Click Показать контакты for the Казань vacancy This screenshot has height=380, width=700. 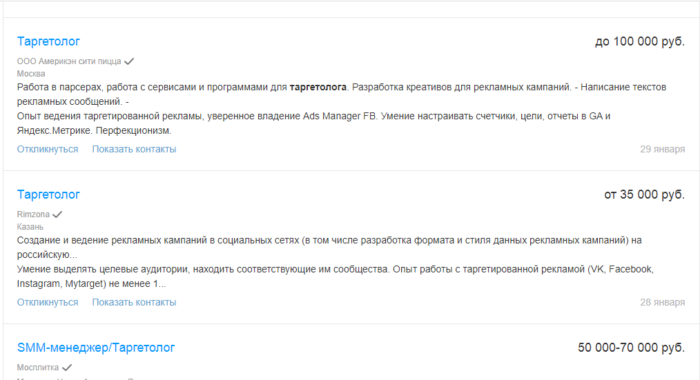[134, 302]
